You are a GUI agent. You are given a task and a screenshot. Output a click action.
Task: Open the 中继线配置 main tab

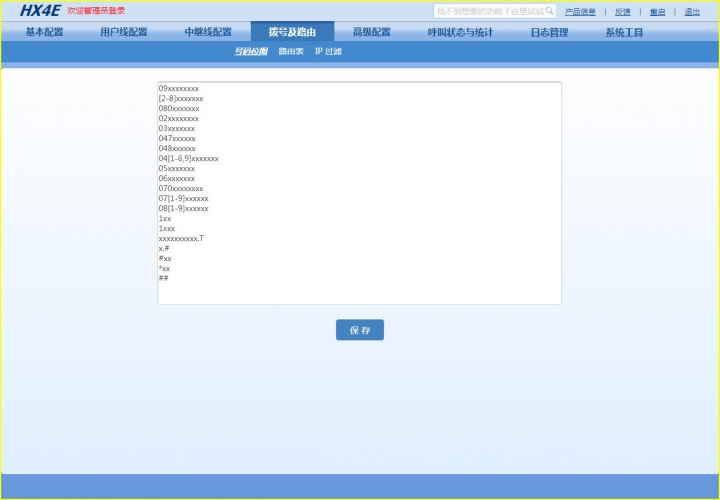click(208, 32)
